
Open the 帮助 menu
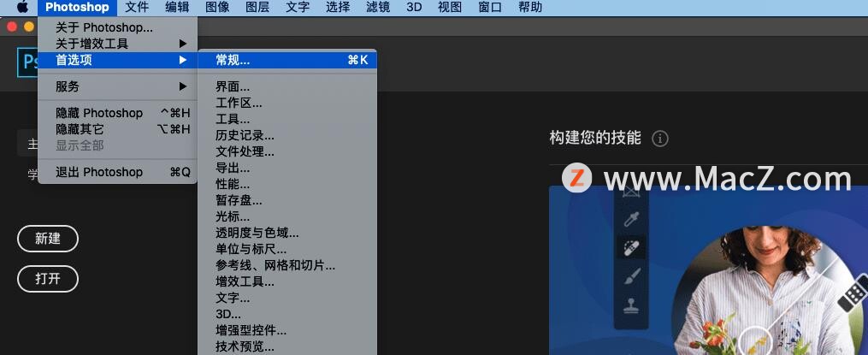pyautogui.click(x=530, y=7)
